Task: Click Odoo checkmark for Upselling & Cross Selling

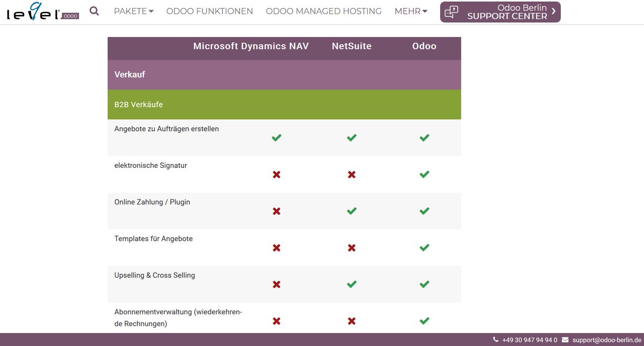Action: [424, 284]
